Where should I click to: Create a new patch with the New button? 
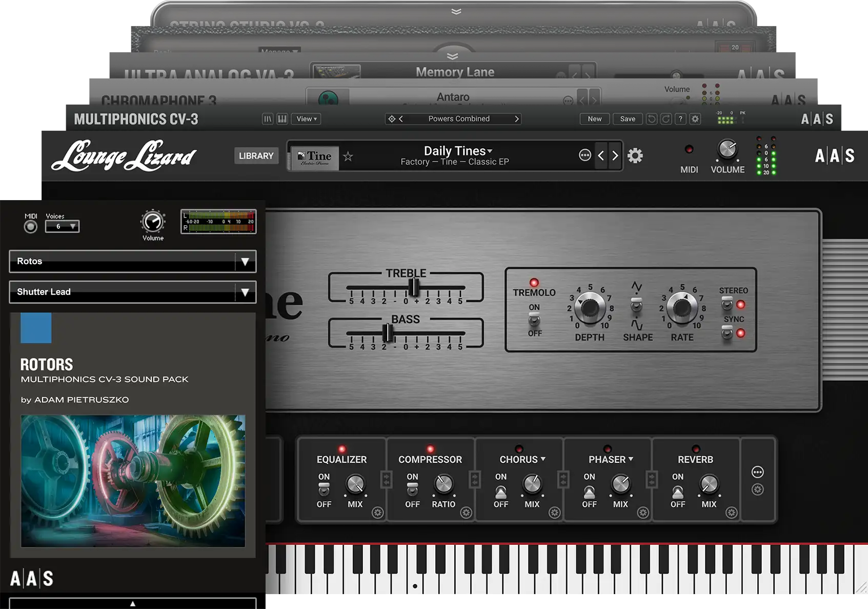click(x=594, y=119)
